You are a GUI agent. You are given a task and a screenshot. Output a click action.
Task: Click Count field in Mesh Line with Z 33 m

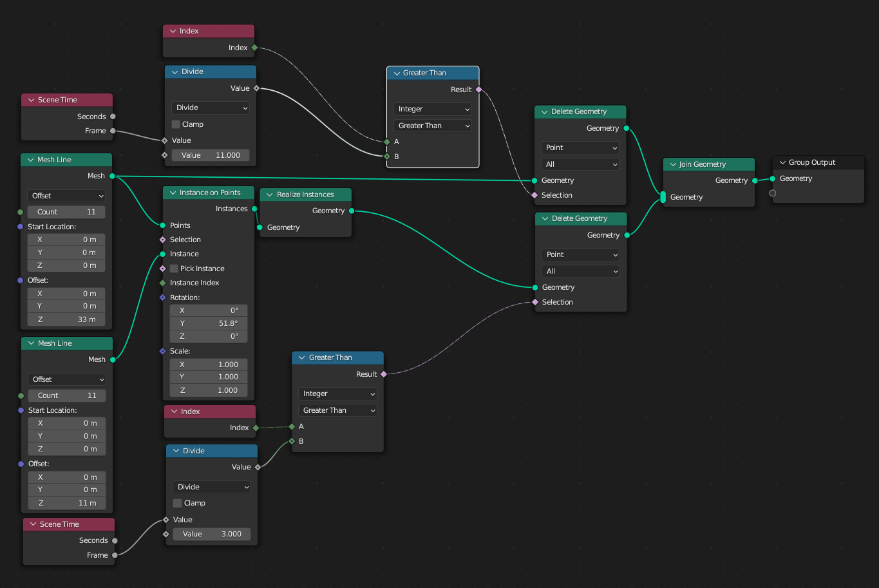66,212
